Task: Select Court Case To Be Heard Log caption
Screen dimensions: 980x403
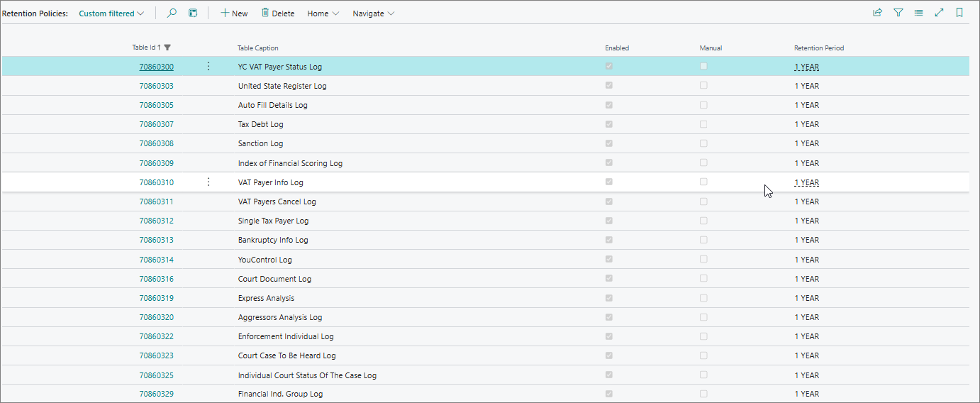Action: [x=286, y=355]
